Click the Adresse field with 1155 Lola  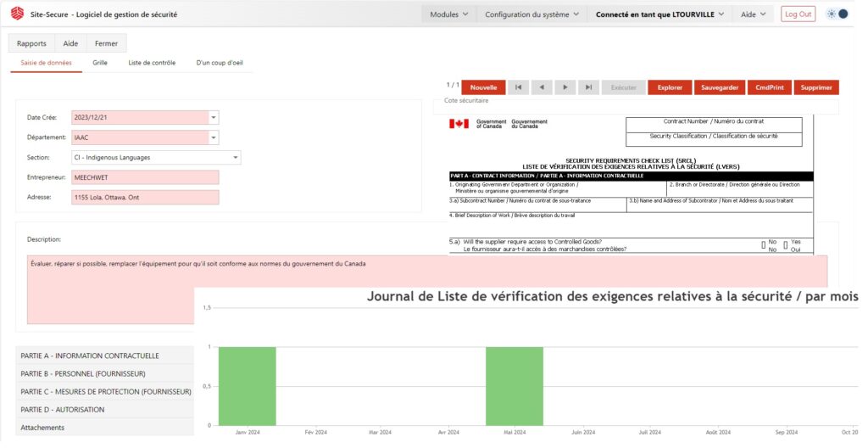145,198
